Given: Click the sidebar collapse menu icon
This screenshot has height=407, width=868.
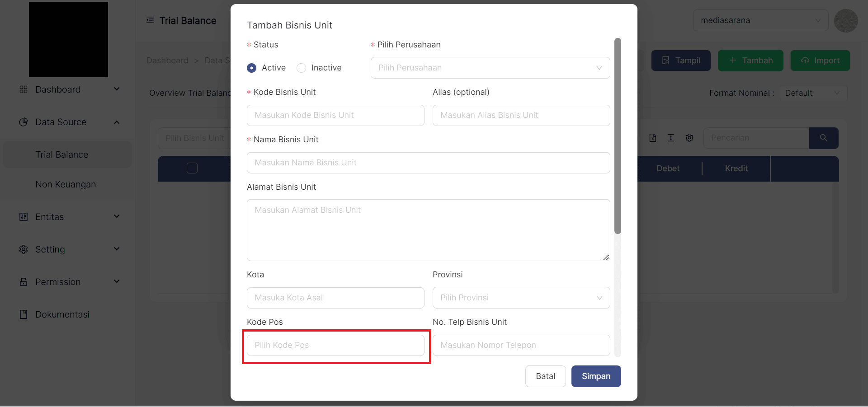Looking at the screenshot, I should coord(150,20).
